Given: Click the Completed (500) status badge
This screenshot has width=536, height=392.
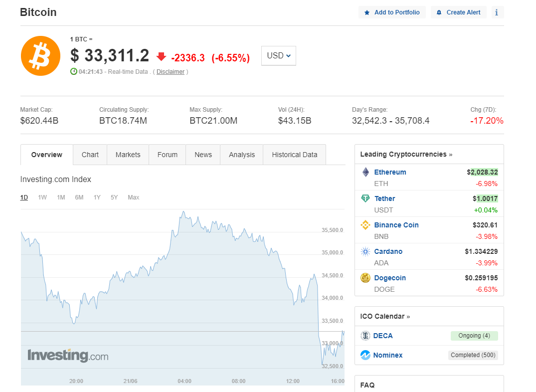Looking at the screenshot, I should click(x=473, y=355).
